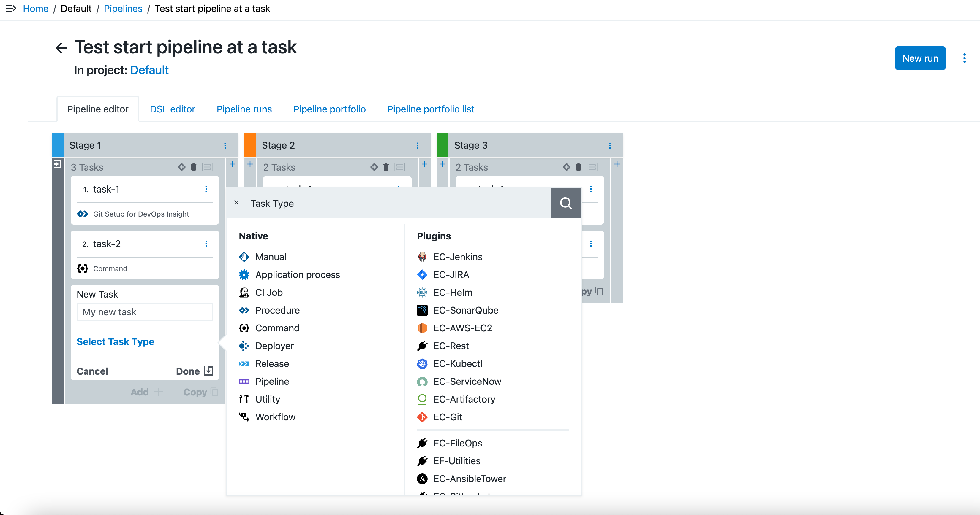
Task: Click the Select Task Type link
Action: [115, 341]
